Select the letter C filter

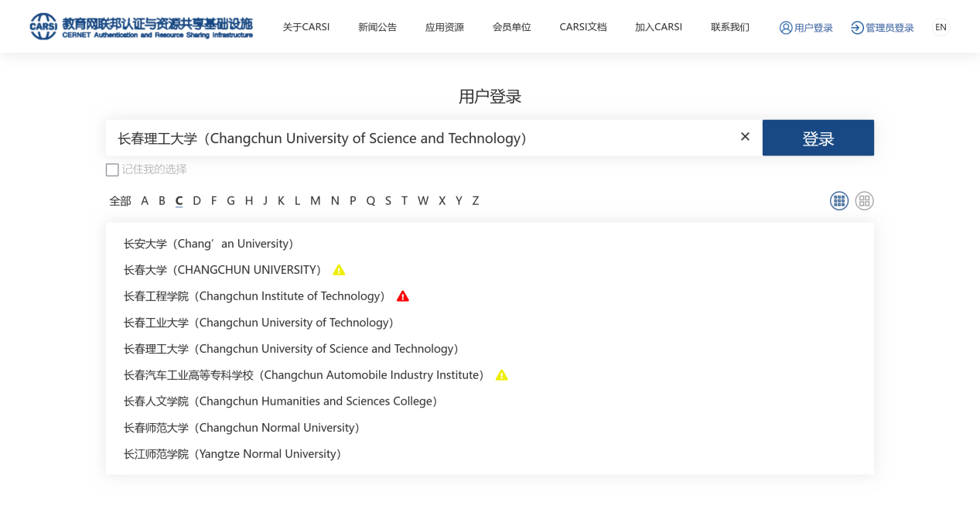[x=179, y=201]
